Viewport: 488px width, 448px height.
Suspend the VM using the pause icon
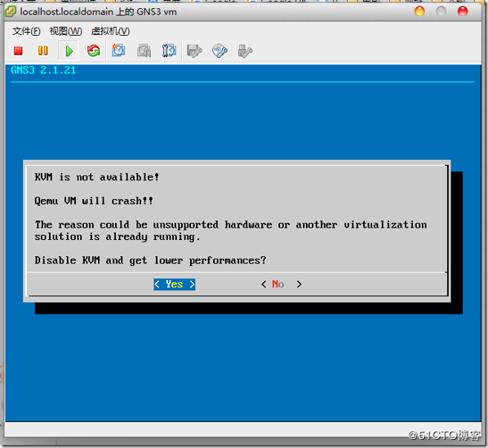[x=43, y=51]
